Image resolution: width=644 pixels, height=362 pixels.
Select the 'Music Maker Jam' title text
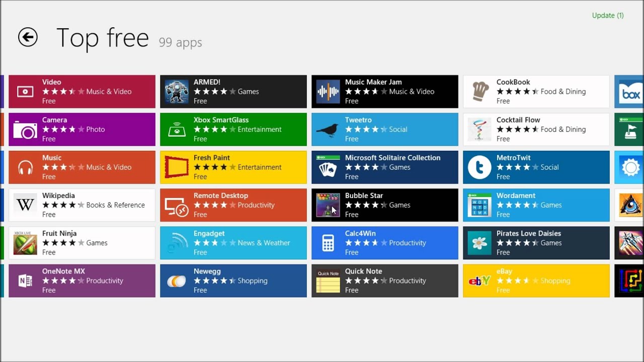(x=373, y=82)
